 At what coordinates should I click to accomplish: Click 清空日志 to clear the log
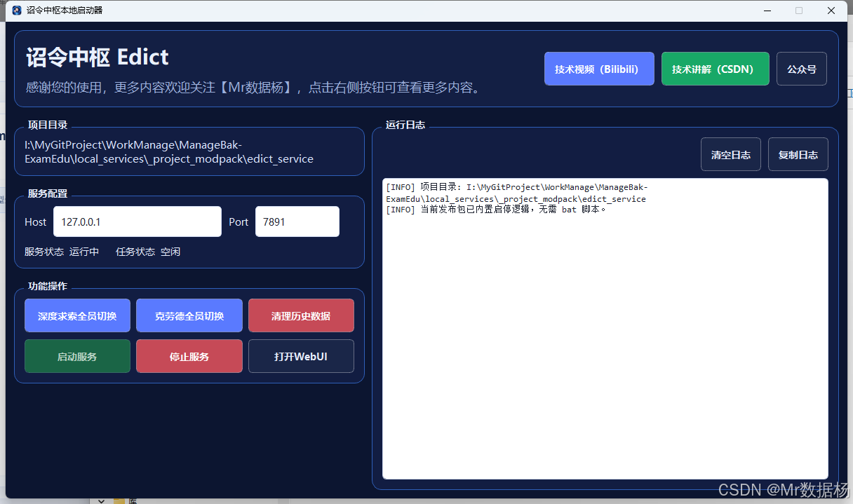coord(730,154)
